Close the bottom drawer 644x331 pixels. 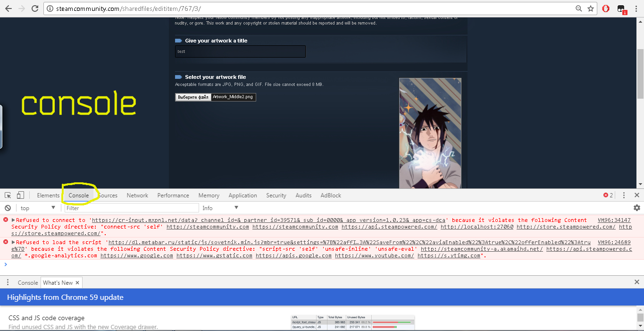point(636,282)
